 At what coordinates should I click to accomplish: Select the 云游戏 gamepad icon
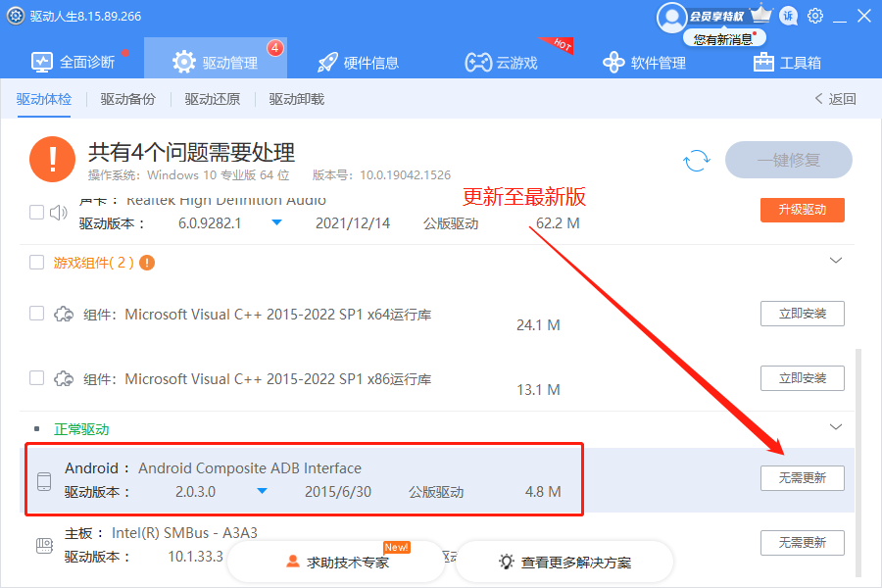[x=477, y=60]
